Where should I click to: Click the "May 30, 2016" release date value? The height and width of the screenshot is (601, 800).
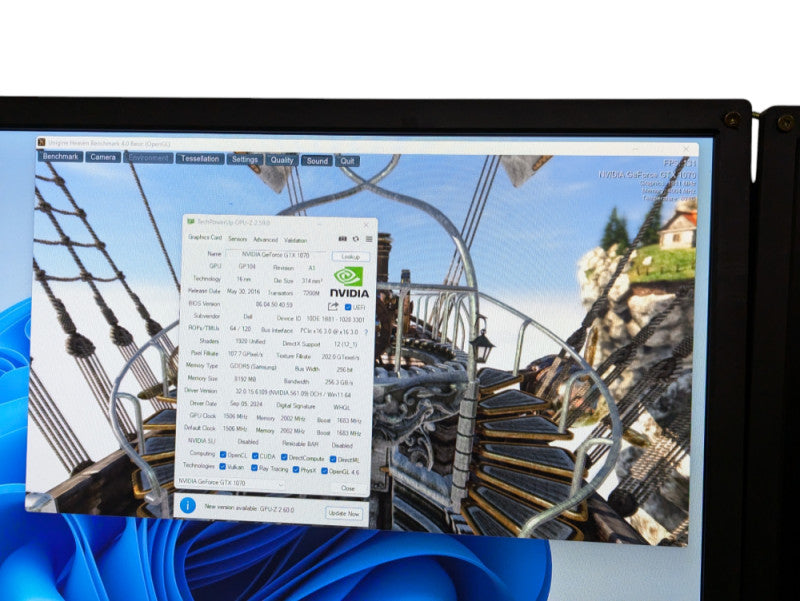tap(243, 291)
